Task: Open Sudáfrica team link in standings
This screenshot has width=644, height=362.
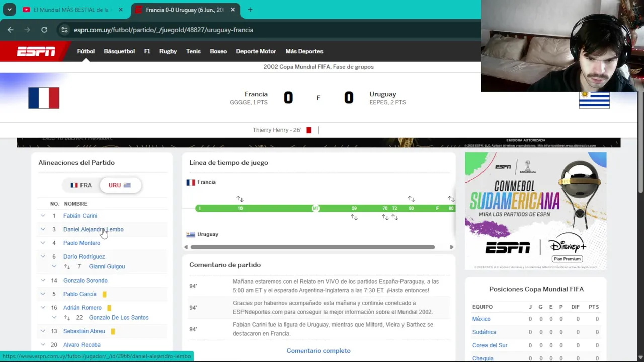Action: point(484,332)
